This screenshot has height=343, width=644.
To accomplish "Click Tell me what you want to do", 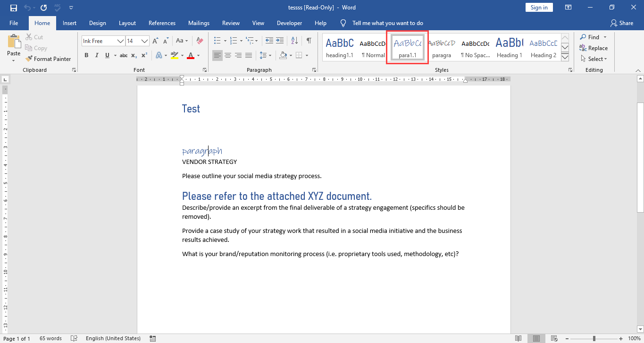I will coord(387,23).
